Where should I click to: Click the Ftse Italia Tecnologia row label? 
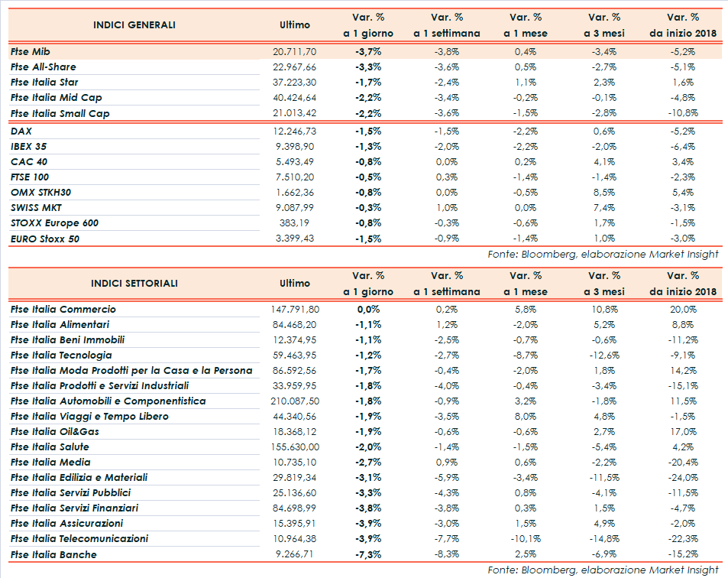coord(61,355)
